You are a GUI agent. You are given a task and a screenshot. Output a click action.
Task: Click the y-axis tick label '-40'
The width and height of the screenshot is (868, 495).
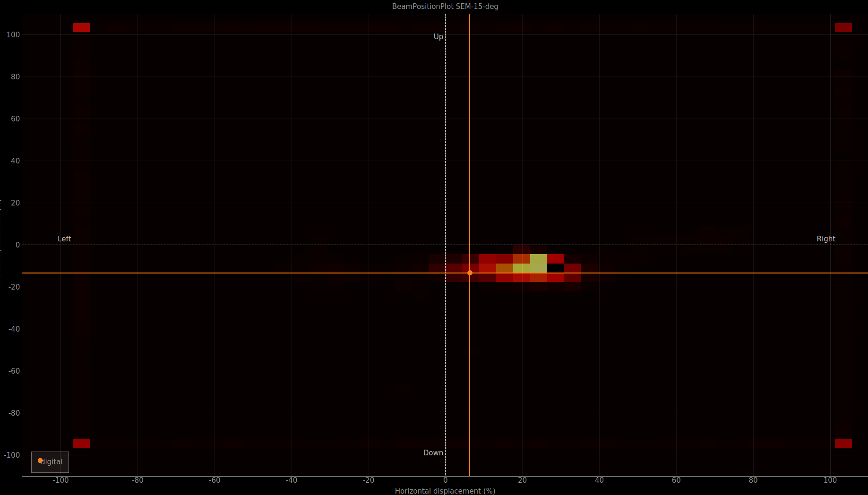tap(14, 329)
